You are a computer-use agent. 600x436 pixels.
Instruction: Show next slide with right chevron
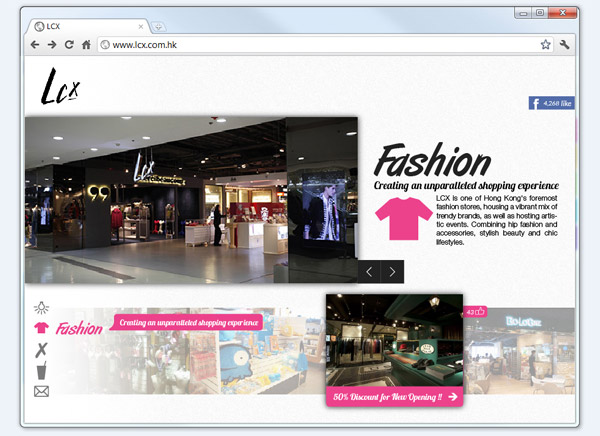pos(393,272)
